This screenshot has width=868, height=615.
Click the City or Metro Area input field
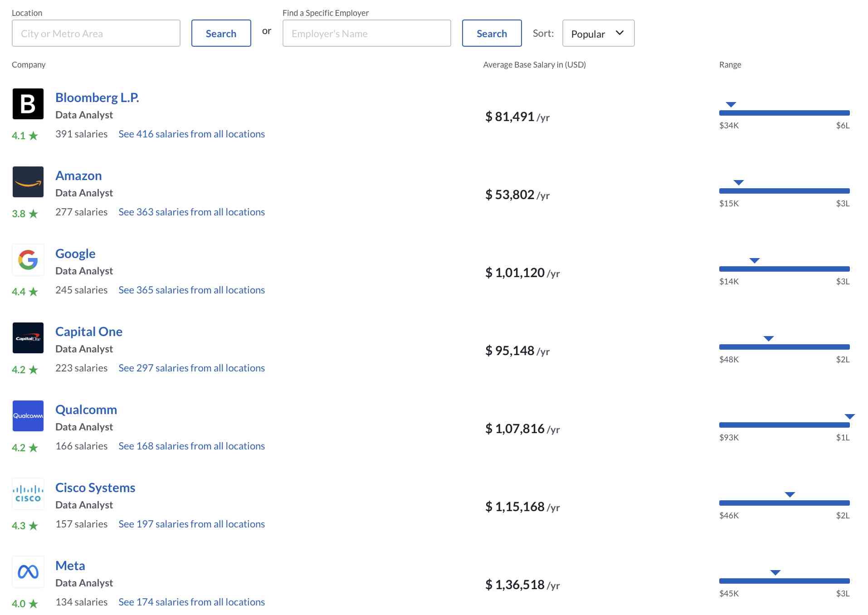[96, 33]
